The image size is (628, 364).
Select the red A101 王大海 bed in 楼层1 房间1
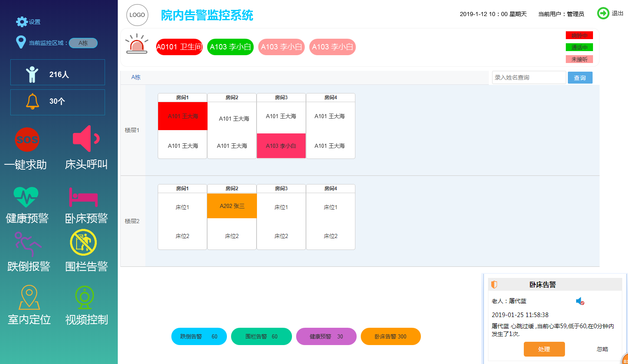point(183,116)
